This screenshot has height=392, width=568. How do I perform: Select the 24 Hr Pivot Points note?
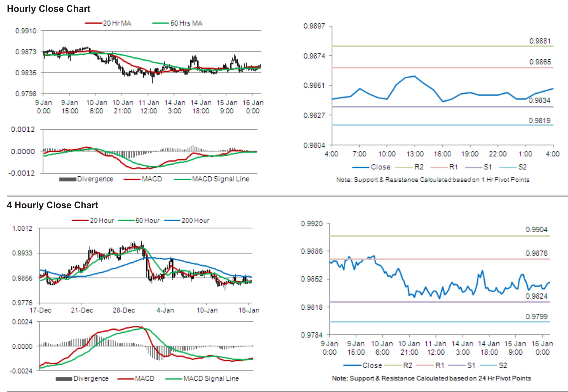(x=431, y=379)
